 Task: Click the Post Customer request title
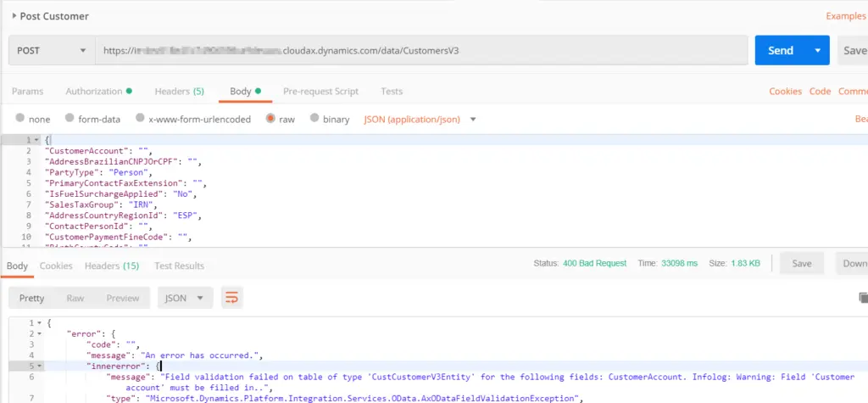[54, 16]
